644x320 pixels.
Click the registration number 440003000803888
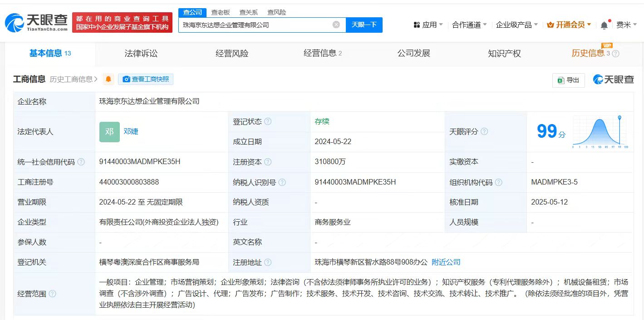click(x=129, y=182)
